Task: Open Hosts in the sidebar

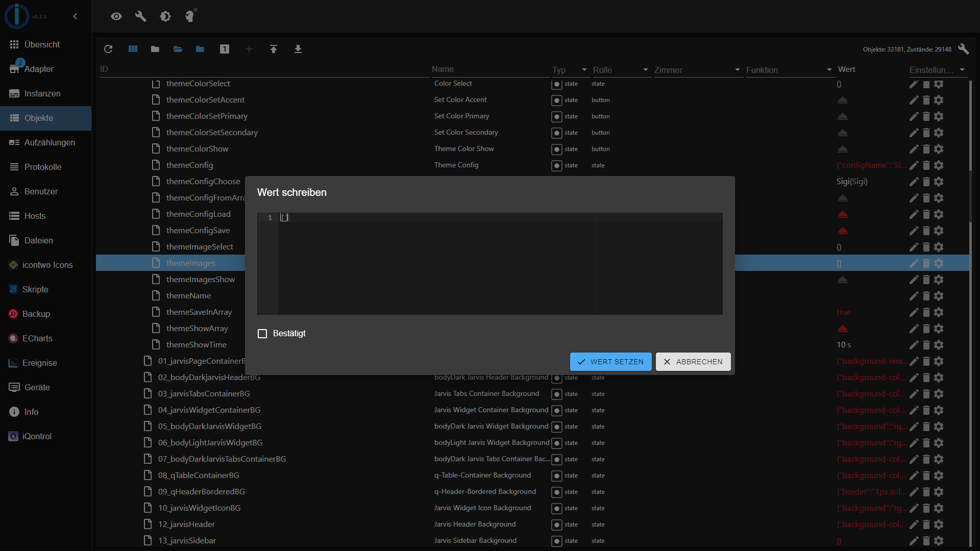Action: coord(45,216)
